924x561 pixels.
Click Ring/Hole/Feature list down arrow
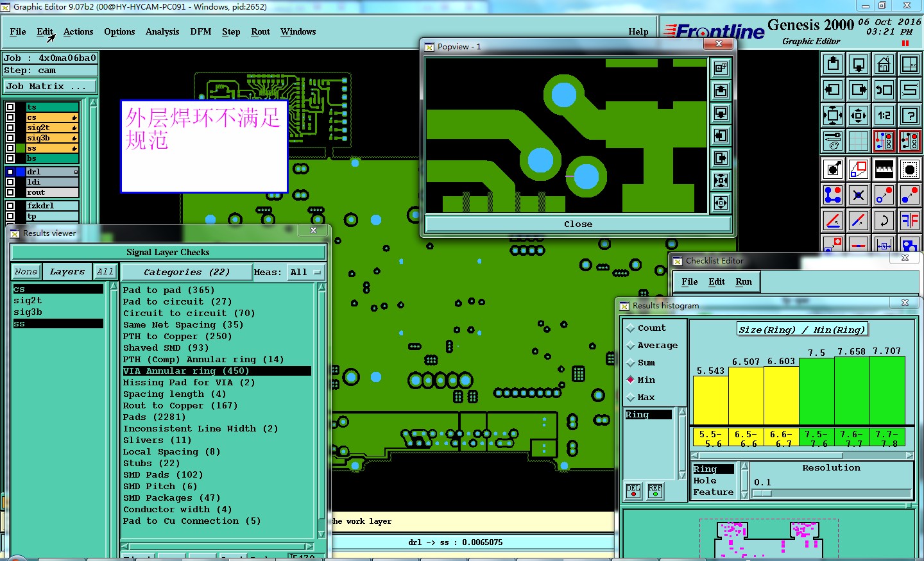pyautogui.click(x=744, y=494)
